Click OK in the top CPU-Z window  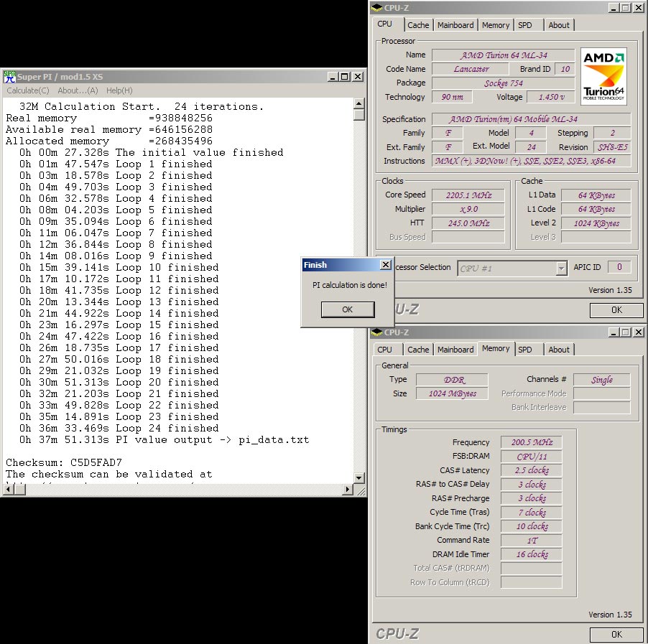(x=616, y=310)
